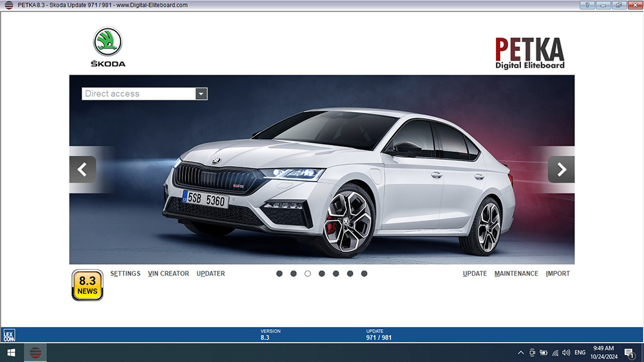Click the Skoda logo
This screenshot has width=644, height=362.
tap(108, 47)
